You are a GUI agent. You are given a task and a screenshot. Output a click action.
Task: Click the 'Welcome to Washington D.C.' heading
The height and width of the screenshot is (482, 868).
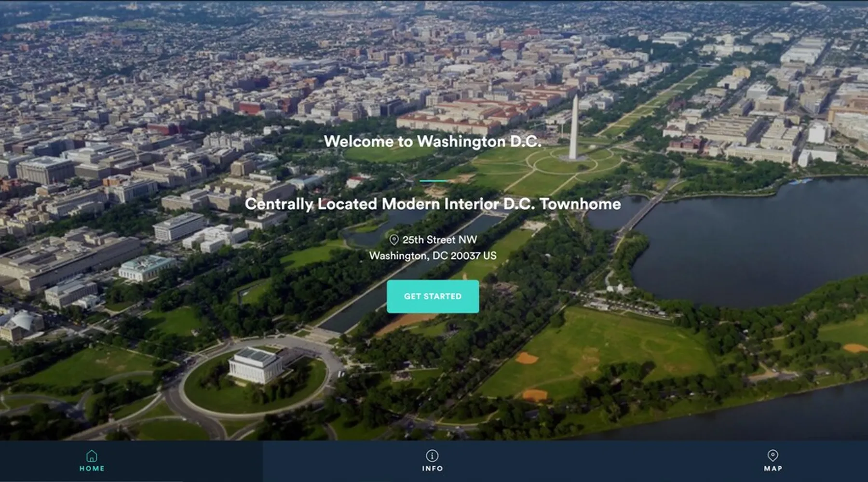click(x=433, y=141)
